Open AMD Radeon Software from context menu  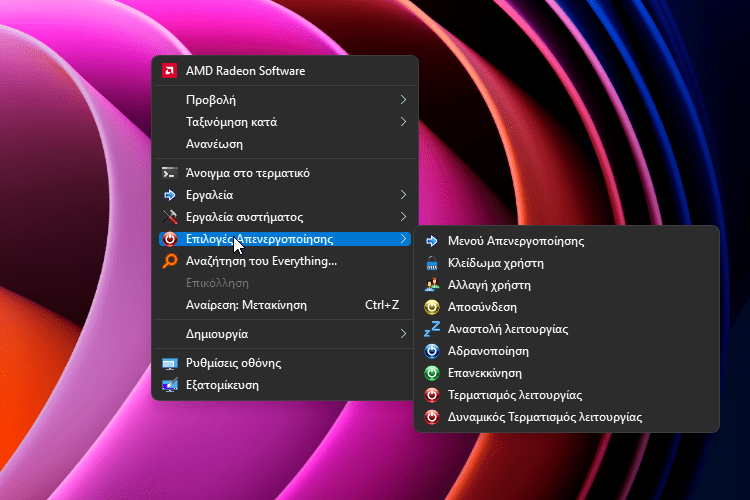(x=285, y=71)
